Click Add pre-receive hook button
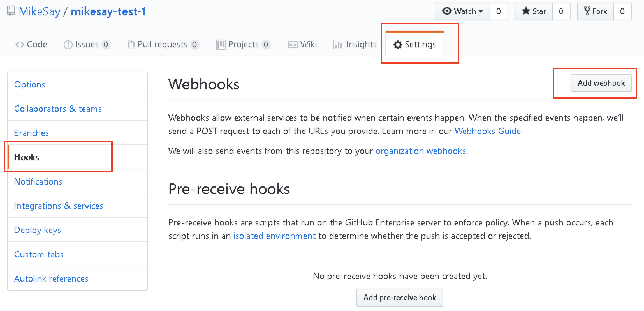The width and height of the screenshot is (644, 311). click(x=399, y=298)
